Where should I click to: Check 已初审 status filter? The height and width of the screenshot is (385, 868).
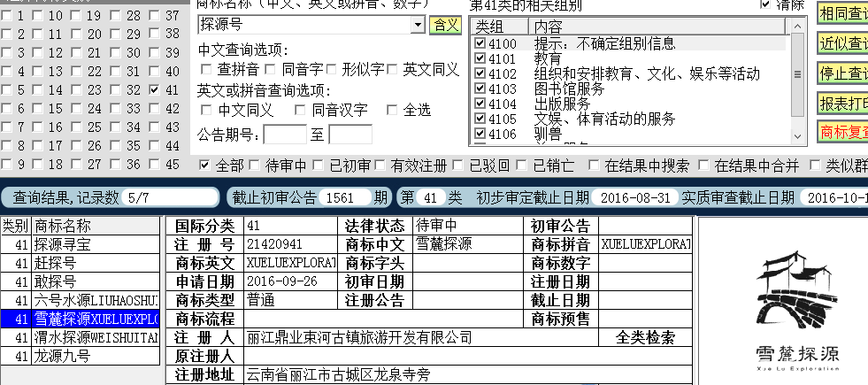coord(318,166)
